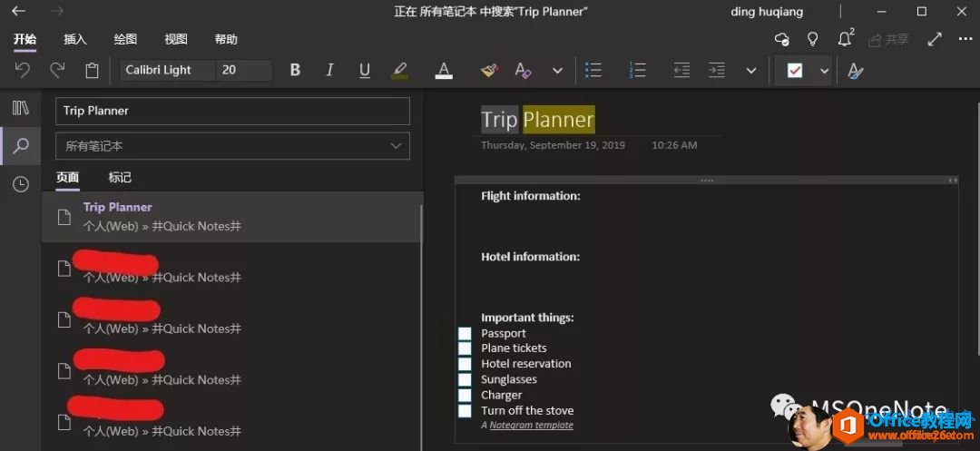The height and width of the screenshot is (451, 980).
Task: Apply Italic formatting from toolbar
Action: tap(329, 71)
